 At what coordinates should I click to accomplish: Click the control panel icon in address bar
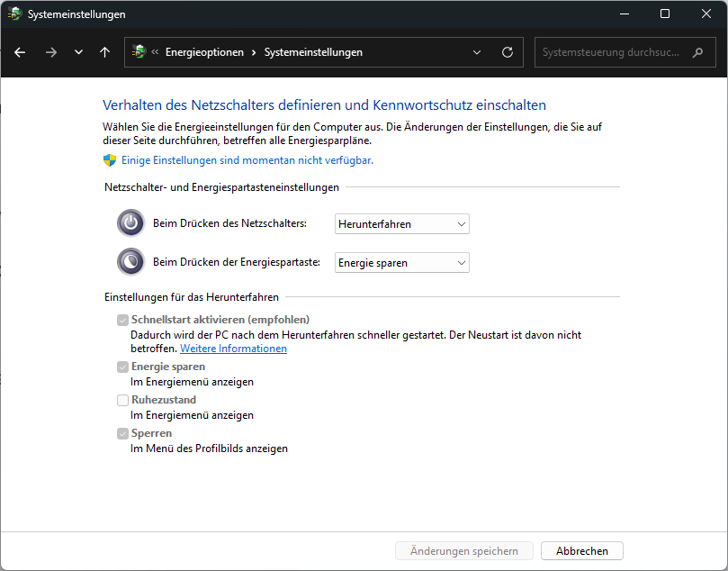point(139,51)
